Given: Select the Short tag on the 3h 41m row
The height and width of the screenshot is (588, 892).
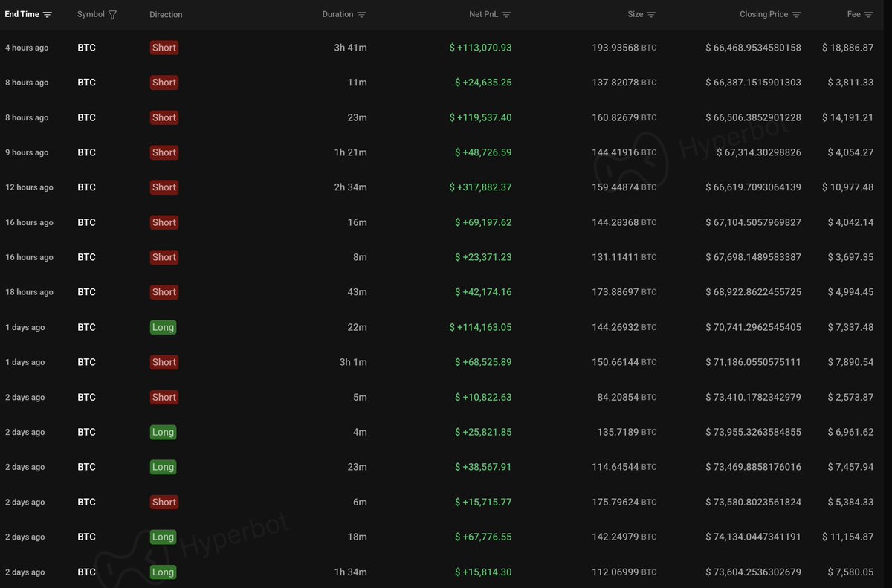Looking at the screenshot, I should click(x=164, y=48).
